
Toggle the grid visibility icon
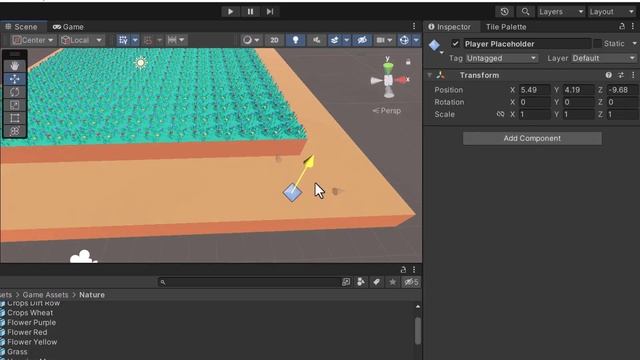click(x=123, y=40)
